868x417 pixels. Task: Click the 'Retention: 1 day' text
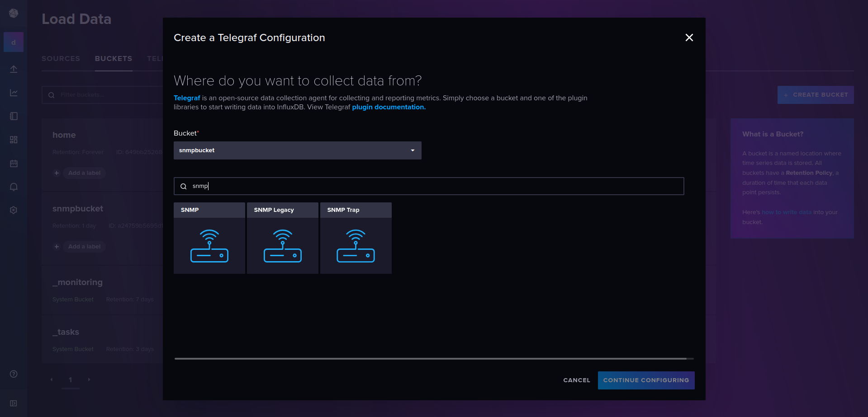[74, 226]
